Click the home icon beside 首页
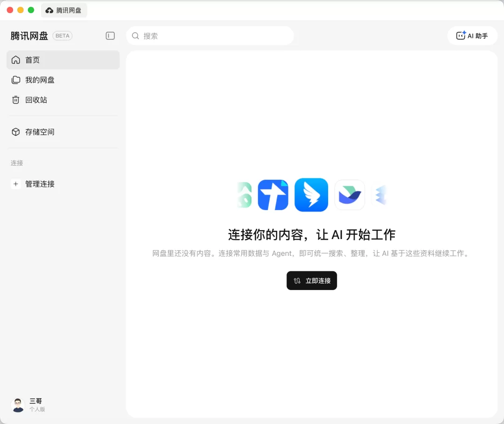The height and width of the screenshot is (424, 504). click(16, 60)
